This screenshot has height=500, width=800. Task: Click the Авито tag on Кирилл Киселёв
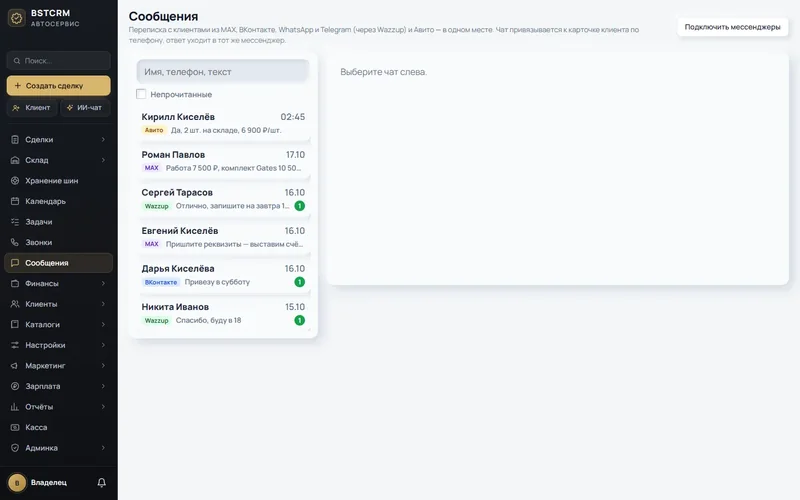[154, 130]
